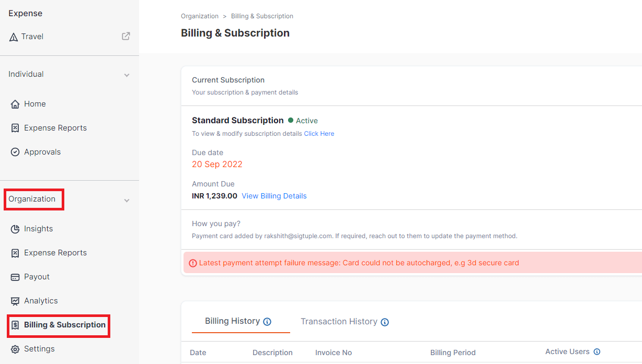Click info icon beside Active Users
Viewport: 642px width, 364px height.
point(597,352)
